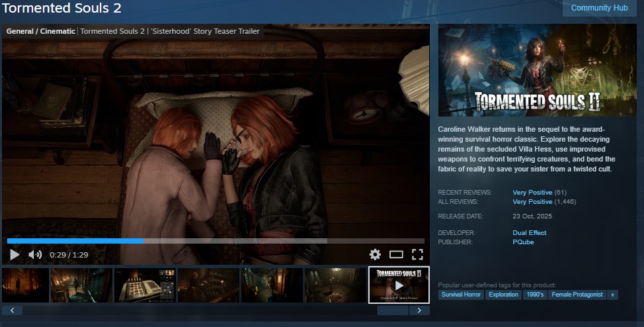Open the Community Hub
Image resolution: width=644 pixels, height=327 pixels.
(599, 8)
